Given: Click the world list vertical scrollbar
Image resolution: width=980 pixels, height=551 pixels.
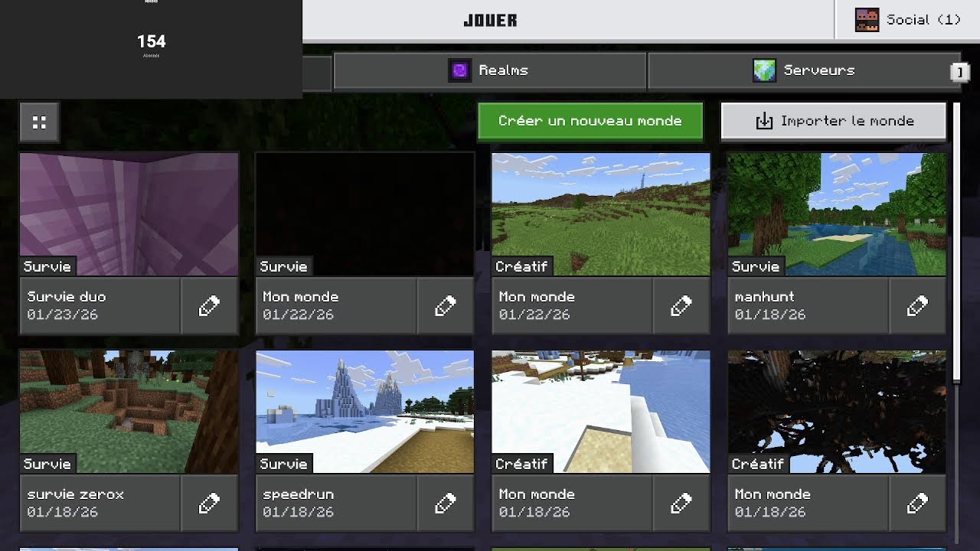Looking at the screenshot, I should coord(956,243).
